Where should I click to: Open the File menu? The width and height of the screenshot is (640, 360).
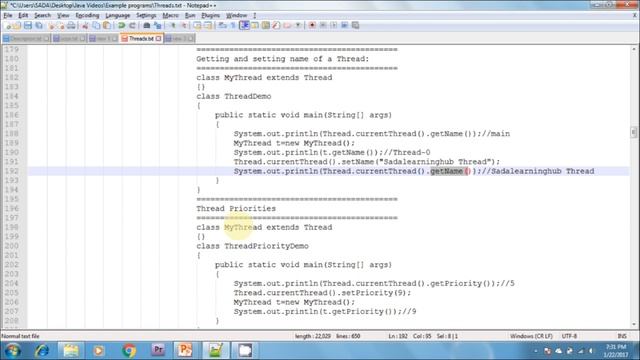pos(8,15)
